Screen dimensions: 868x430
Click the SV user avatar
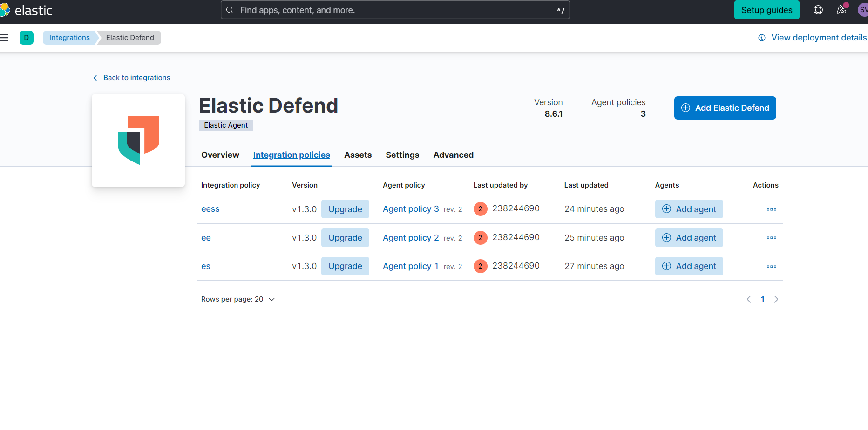click(863, 10)
